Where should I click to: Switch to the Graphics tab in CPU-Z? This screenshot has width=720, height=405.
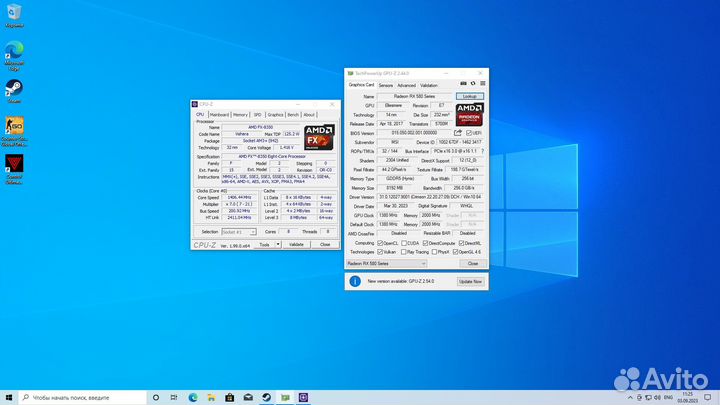click(x=275, y=115)
